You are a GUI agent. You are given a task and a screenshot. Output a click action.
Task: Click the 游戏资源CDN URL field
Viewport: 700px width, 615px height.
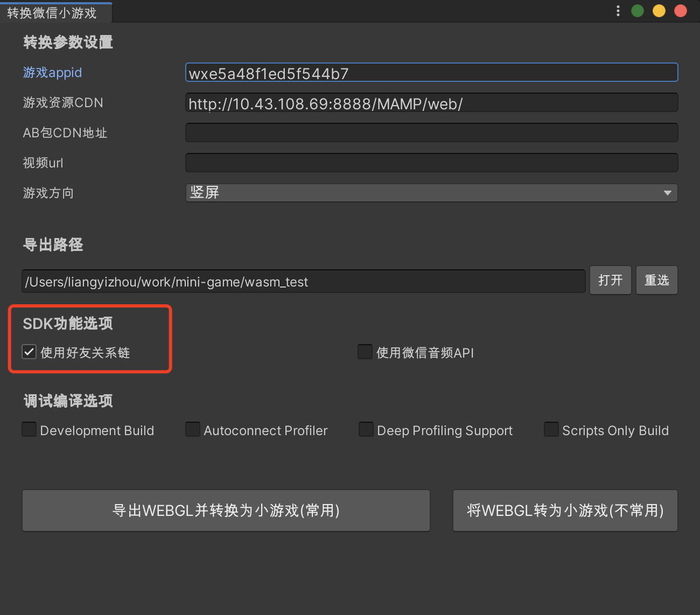(x=431, y=103)
